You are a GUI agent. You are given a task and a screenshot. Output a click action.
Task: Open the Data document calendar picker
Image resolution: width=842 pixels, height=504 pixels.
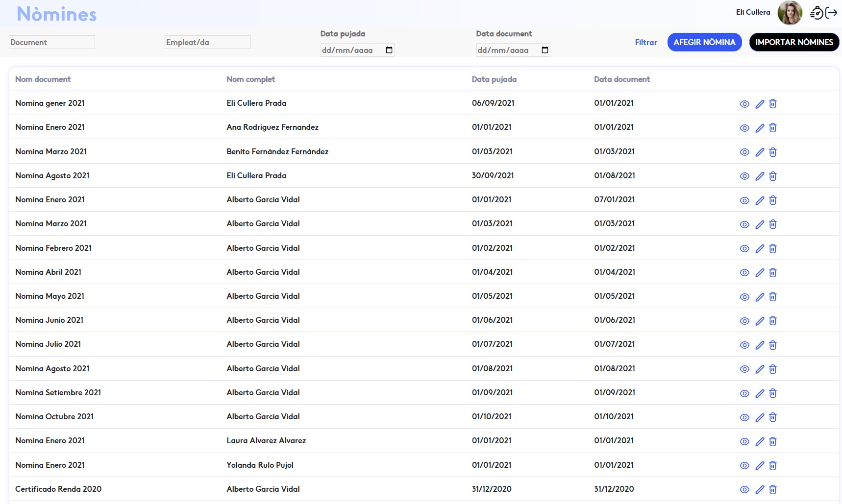click(x=545, y=50)
